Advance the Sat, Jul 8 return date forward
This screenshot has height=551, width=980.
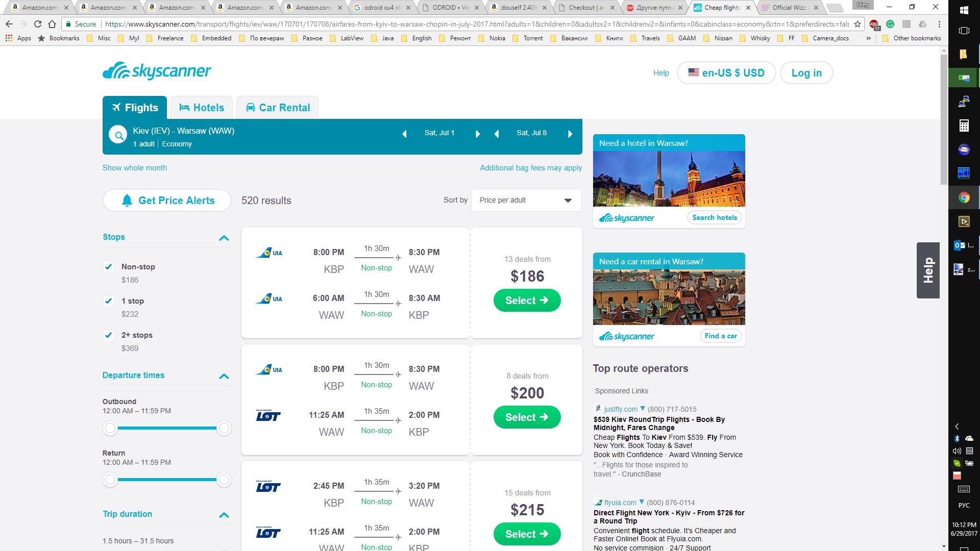tap(570, 134)
